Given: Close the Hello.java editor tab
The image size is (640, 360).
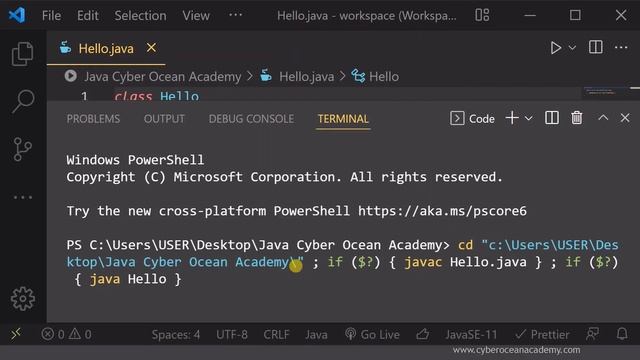Looking at the screenshot, I should [x=151, y=48].
